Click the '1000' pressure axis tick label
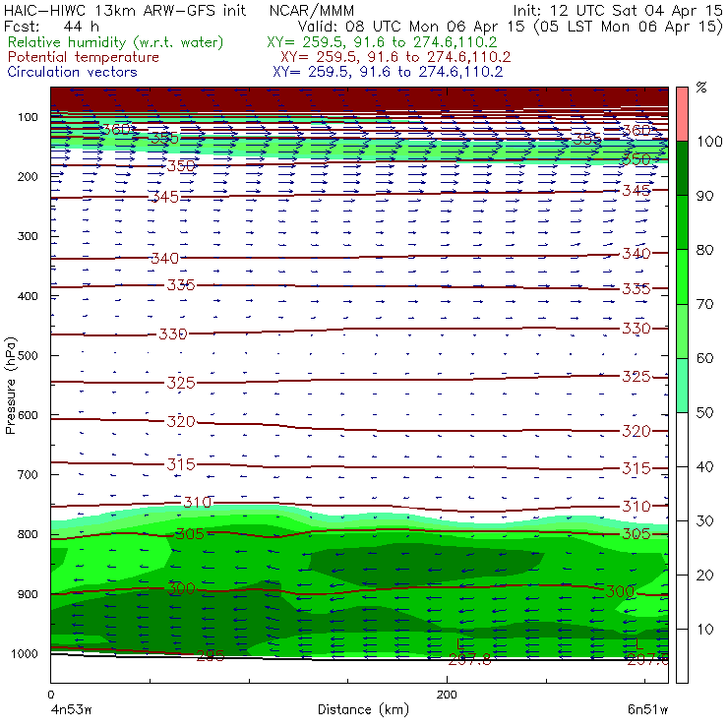Image resolution: width=728 pixels, height=728 pixels. (25, 653)
